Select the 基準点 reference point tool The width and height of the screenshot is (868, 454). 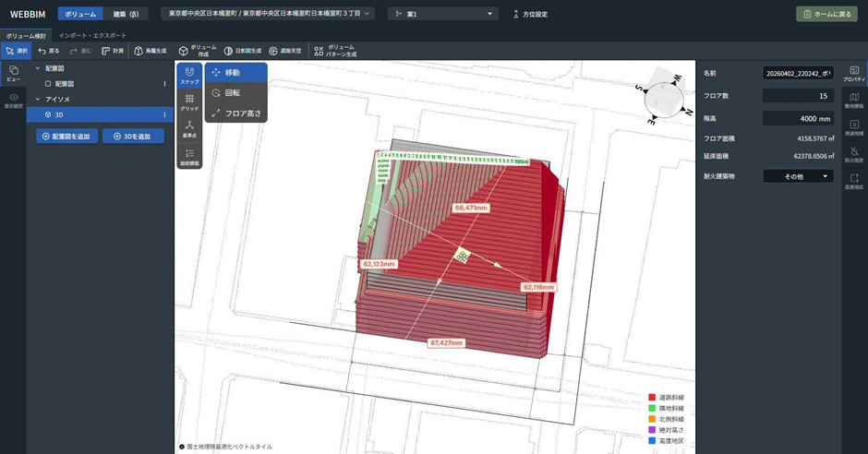coord(189,128)
